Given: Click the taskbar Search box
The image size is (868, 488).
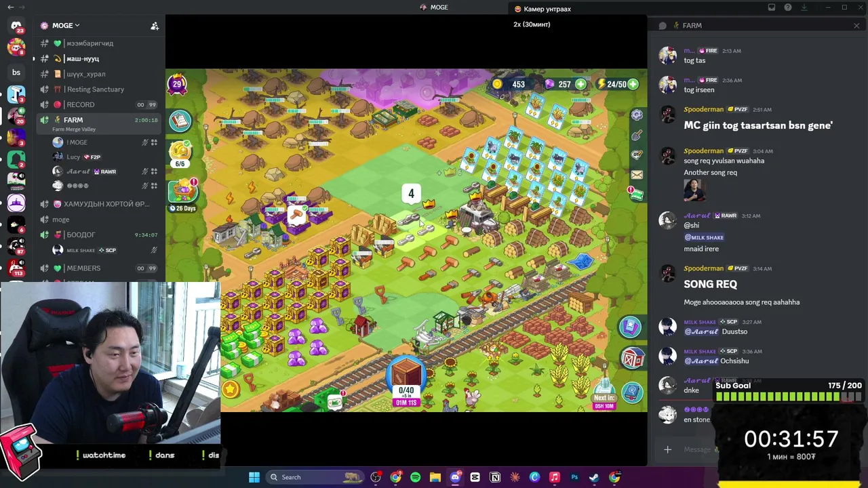Looking at the screenshot, I should click(316, 477).
